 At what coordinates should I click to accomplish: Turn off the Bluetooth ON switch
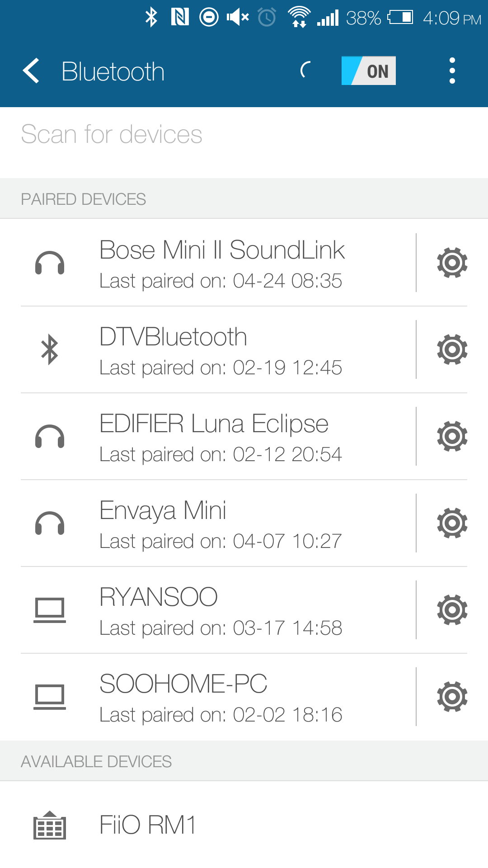368,71
